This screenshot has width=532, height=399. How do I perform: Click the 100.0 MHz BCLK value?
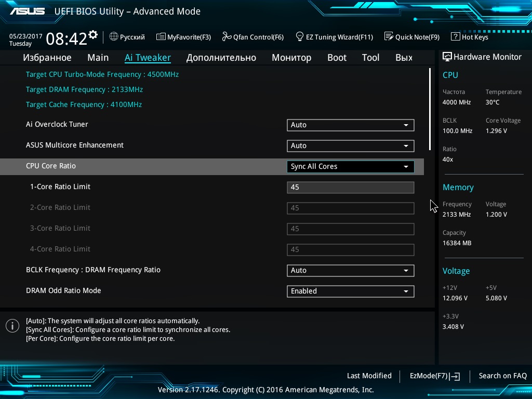coord(457,130)
